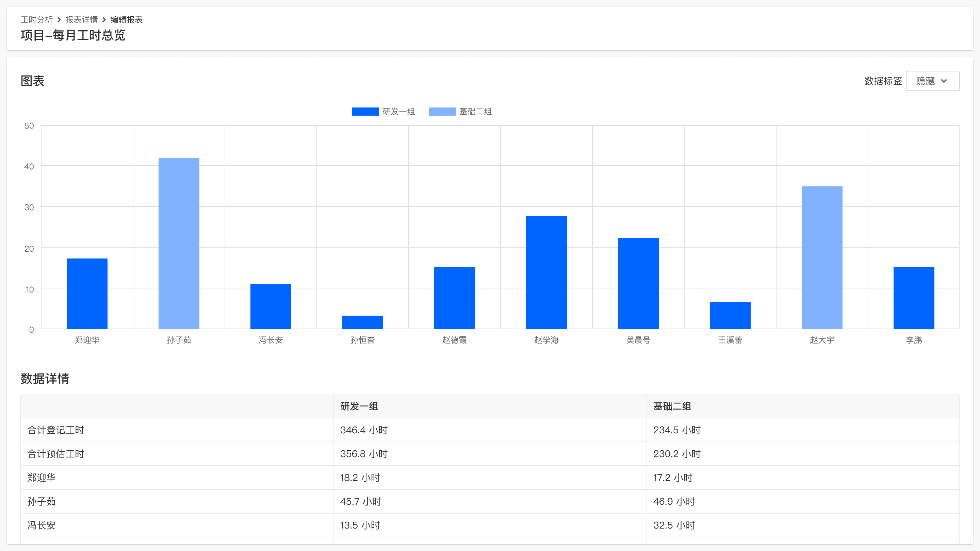Screen dimensions: 980x551
Task: Click the 赵学海 bar in chart
Action: (546, 272)
